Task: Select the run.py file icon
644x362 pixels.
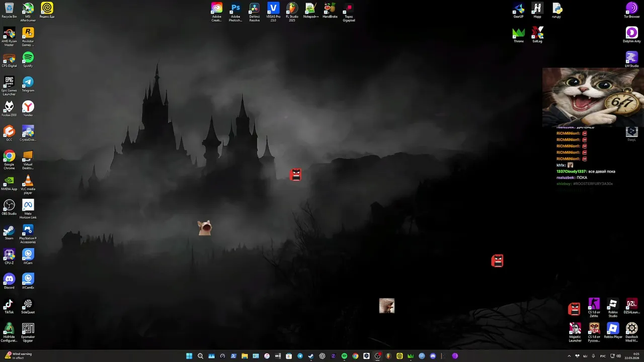Action: tap(556, 11)
